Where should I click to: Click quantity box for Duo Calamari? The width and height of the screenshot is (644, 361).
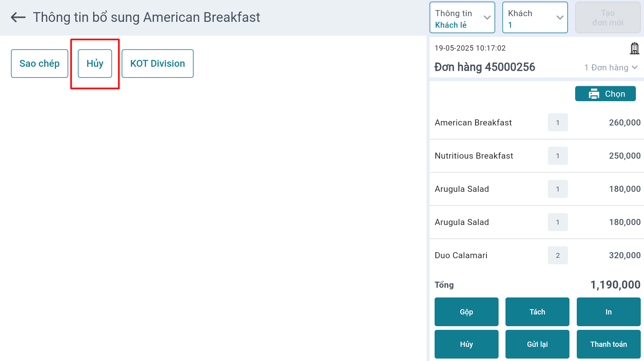(x=558, y=255)
